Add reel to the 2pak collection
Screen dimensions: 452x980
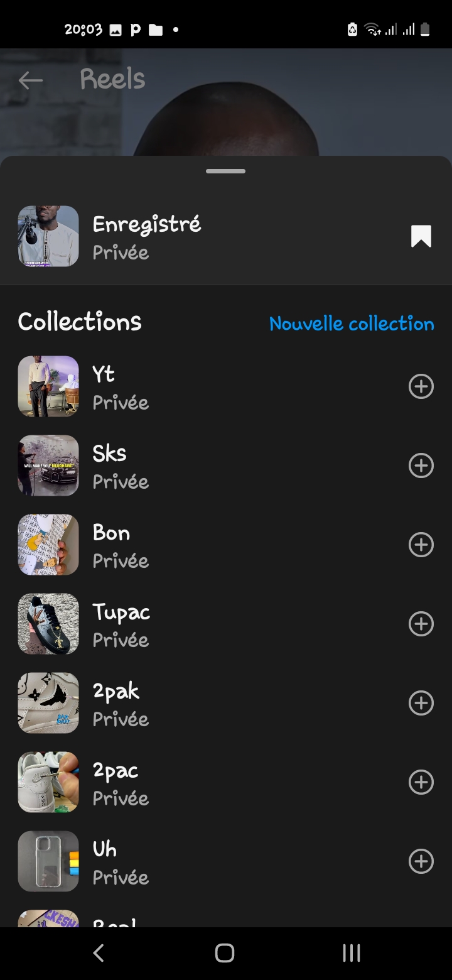[x=421, y=703]
